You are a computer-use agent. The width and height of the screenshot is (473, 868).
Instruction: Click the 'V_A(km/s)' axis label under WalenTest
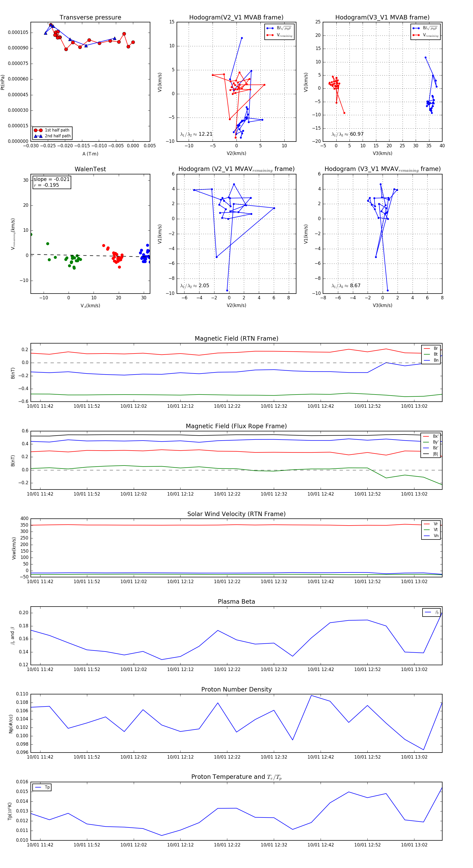pyautogui.click(x=90, y=306)
